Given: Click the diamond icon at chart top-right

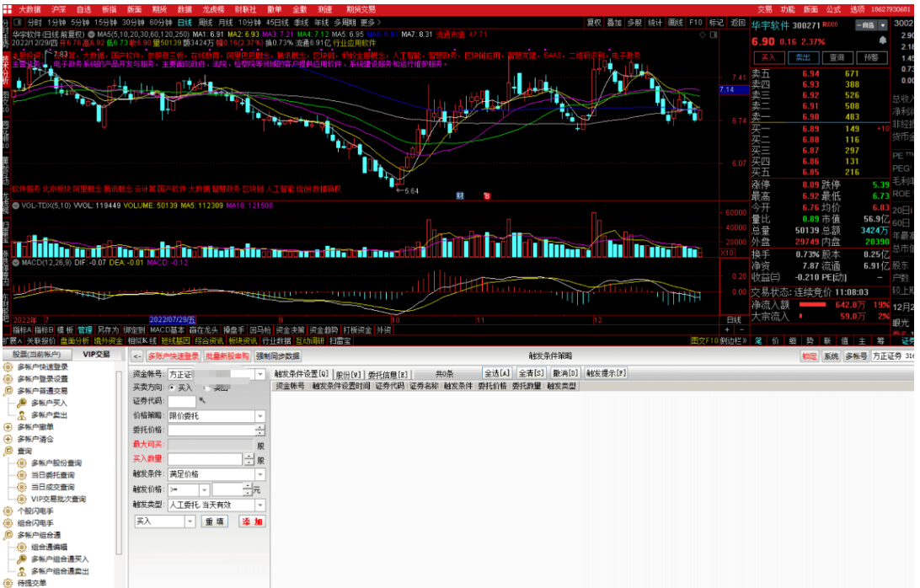Looking at the screenshot, I should 703,35.
